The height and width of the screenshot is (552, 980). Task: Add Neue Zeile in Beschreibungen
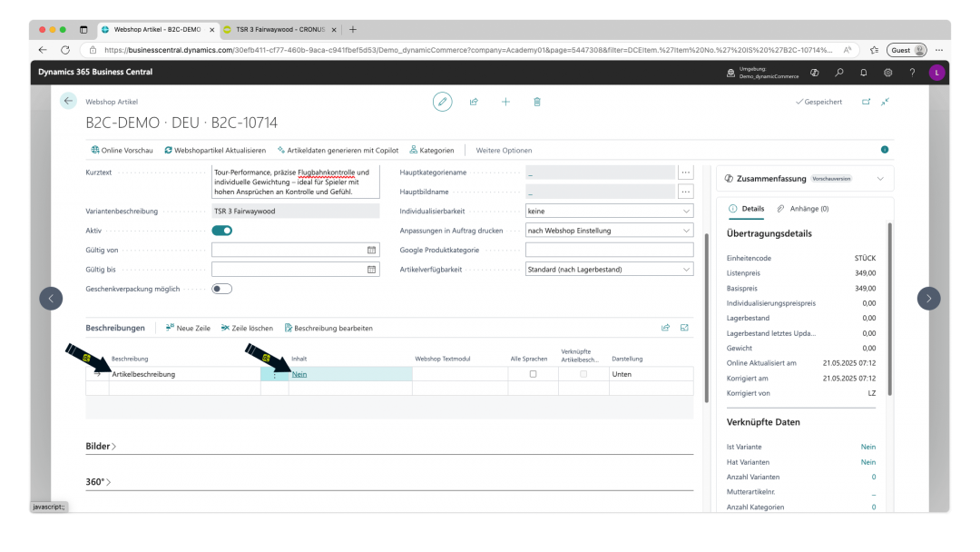point(188,328)
